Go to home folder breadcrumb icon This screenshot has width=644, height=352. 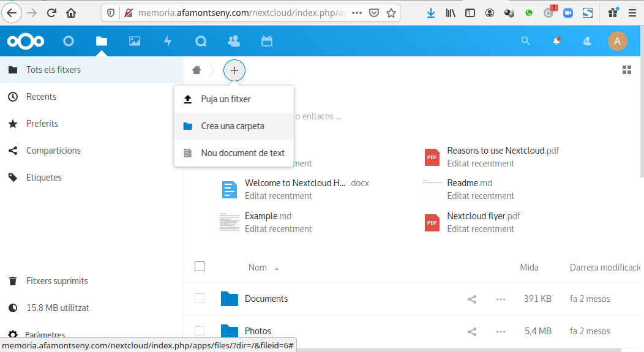pyautogui.click(x=197, y=70)
